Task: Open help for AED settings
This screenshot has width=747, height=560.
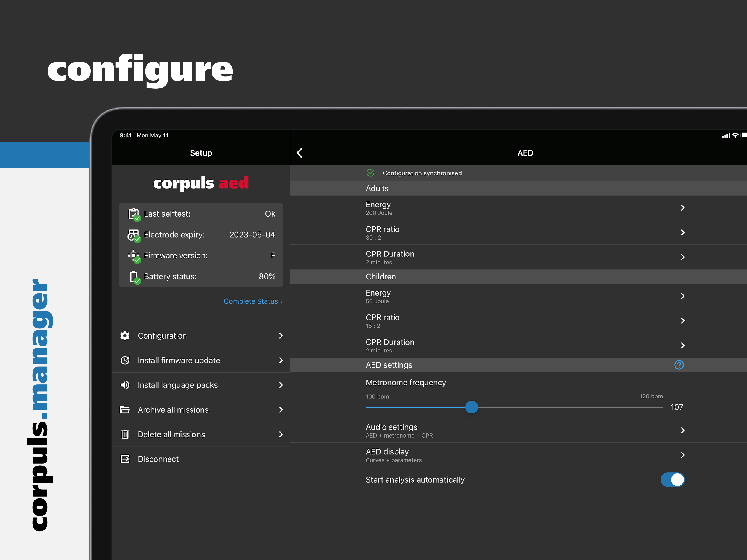Action: point(679,365)
